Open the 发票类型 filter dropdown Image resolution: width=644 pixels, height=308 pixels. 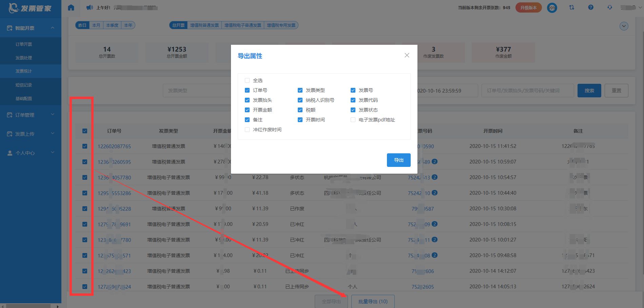point(197,91)
